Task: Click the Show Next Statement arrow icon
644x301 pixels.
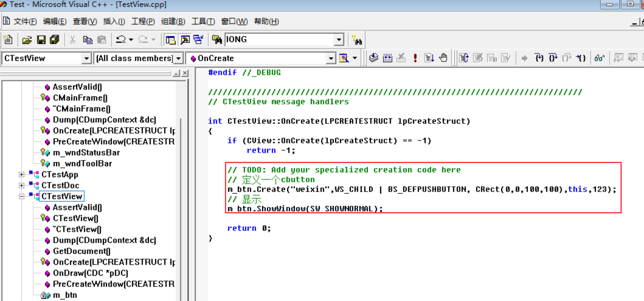Action: click(524, 58)
